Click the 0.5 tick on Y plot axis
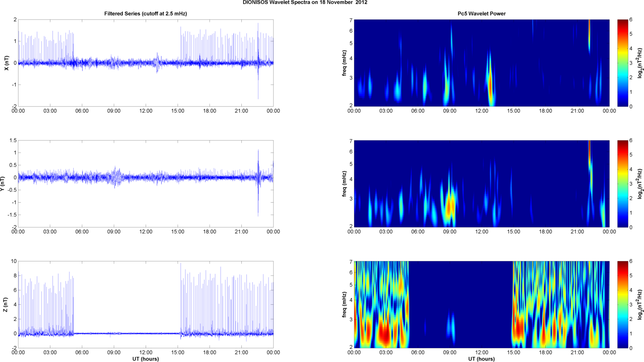This screenshot has height=362, width=644. coord(13,165)
